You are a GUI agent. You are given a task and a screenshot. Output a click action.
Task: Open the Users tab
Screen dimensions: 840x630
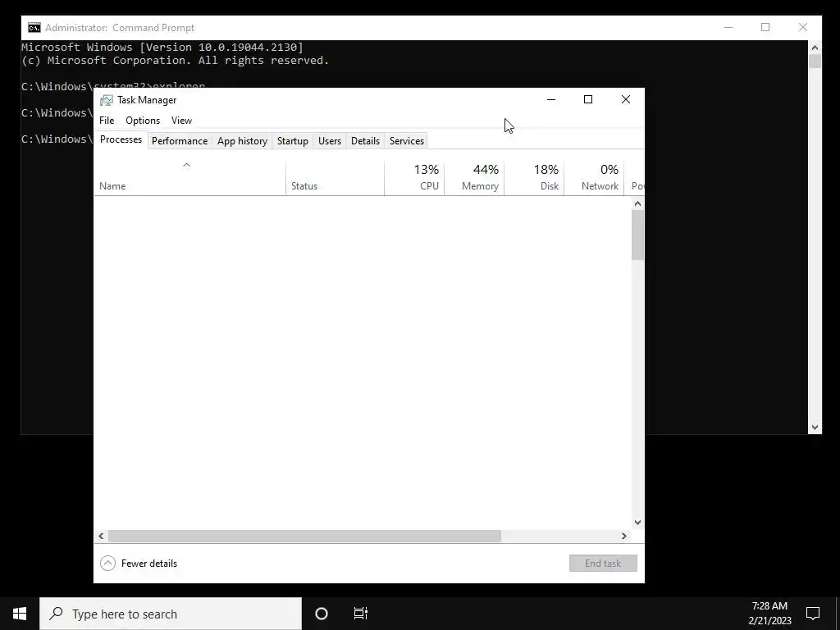(x=330, y=141)
